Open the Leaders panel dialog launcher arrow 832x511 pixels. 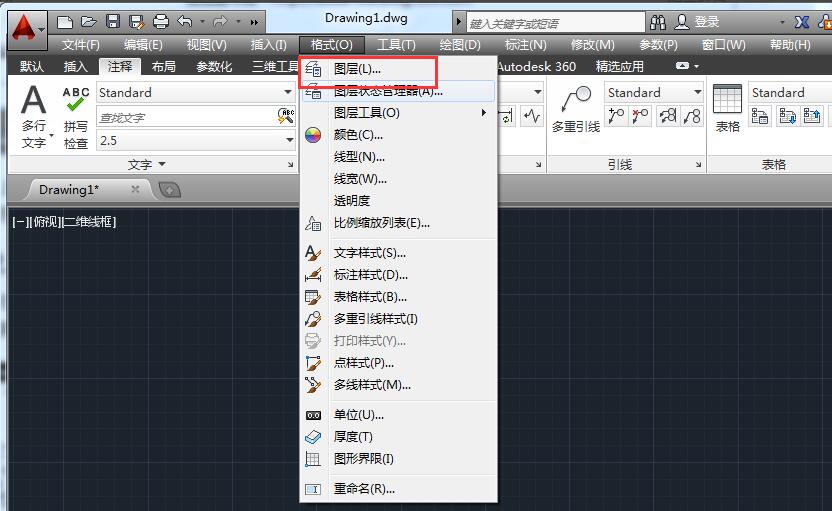(698, 165)
